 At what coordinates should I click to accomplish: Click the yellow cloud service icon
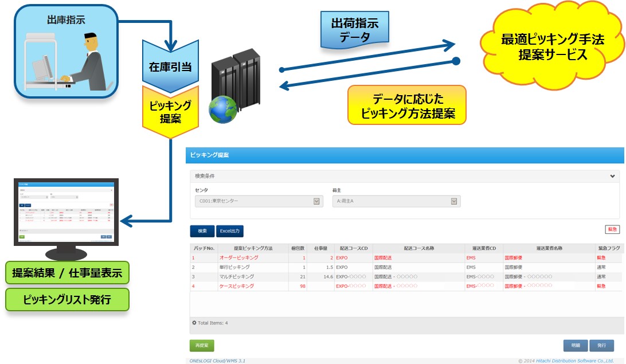tap(553, 47)
